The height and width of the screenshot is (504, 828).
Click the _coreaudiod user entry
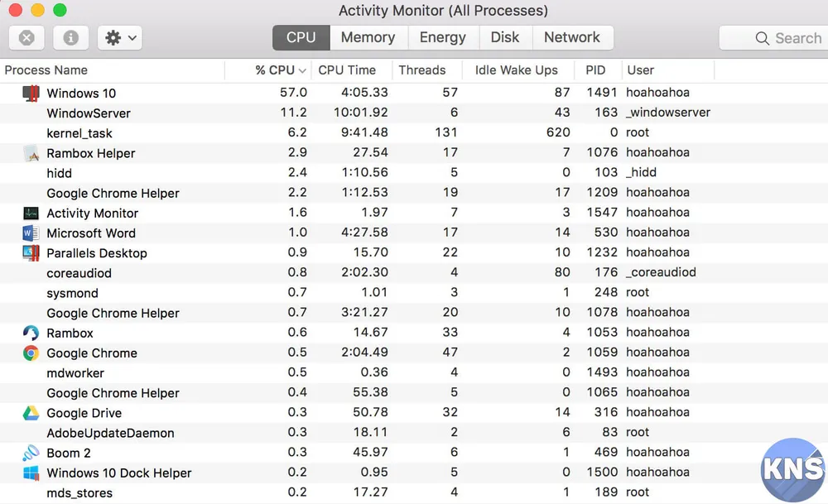tap(661, 272)
